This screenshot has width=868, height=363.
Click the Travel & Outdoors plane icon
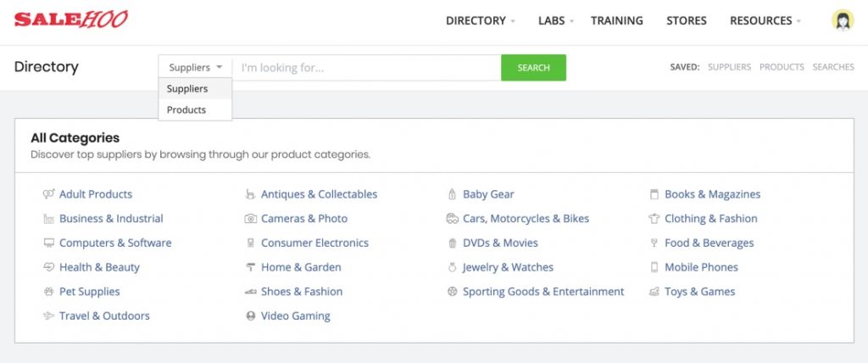pos(48,316)
